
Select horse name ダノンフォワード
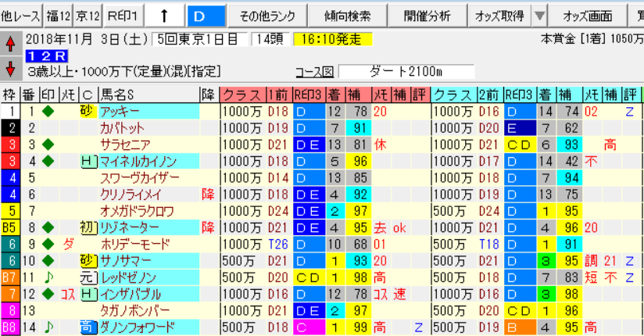[x=138, y=327]
